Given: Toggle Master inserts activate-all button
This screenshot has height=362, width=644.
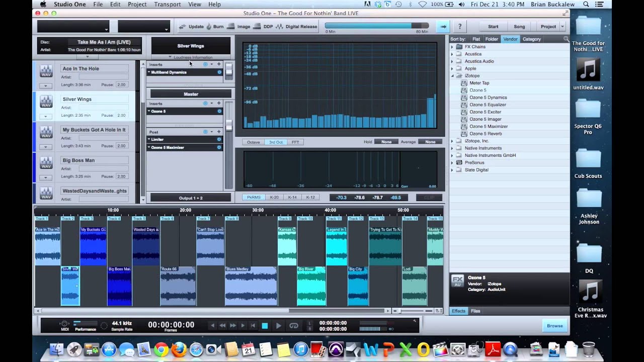Looking at the screenshot, I should click(x=205, y=103).
